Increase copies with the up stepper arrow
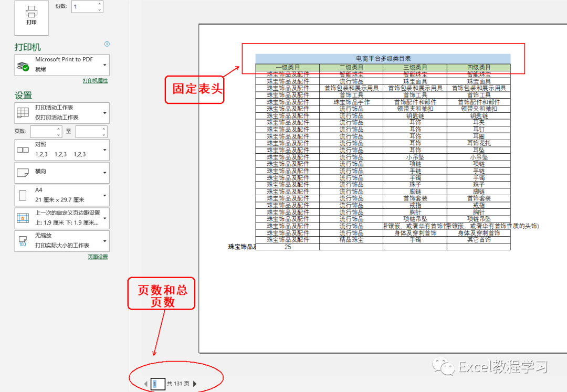Screen dimensions: 567x392 pos(100,4)
